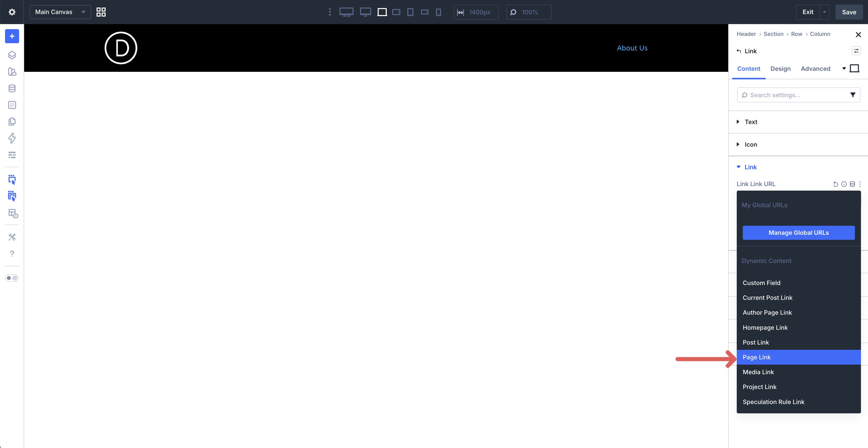Switch to the Advanced tab

(x=815, y=69)
